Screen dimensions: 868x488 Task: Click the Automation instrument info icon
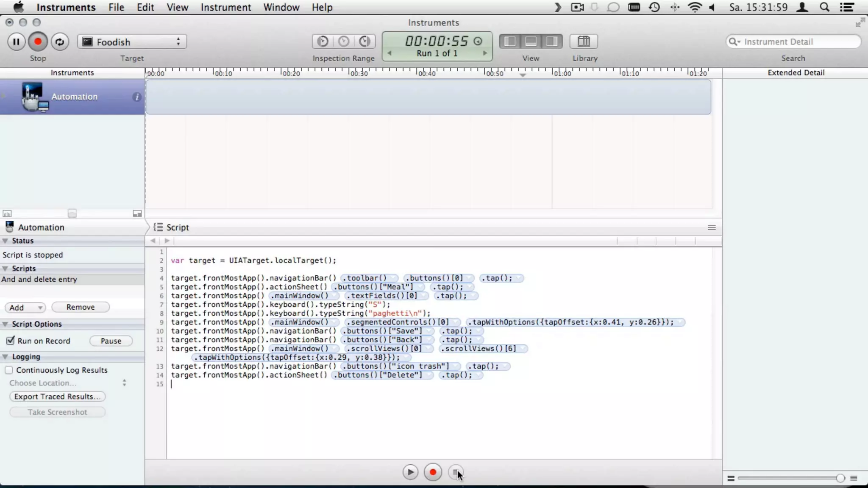(x=136, y=97)
